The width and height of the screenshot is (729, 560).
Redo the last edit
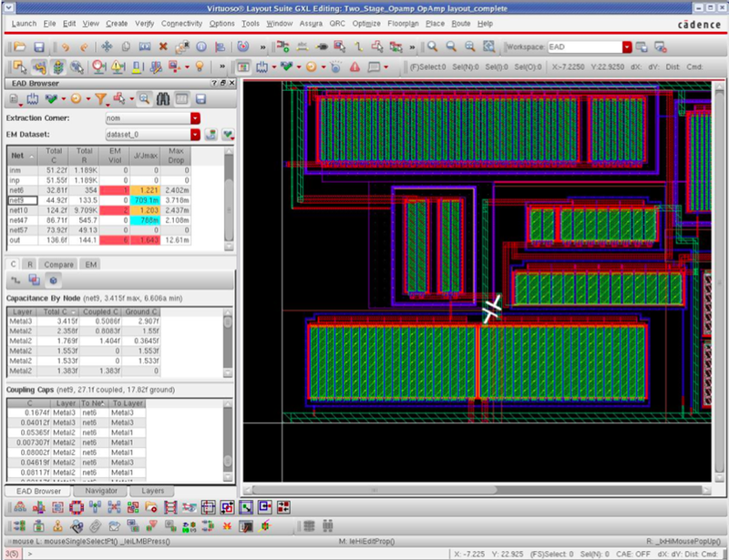[x=84, y=47]
